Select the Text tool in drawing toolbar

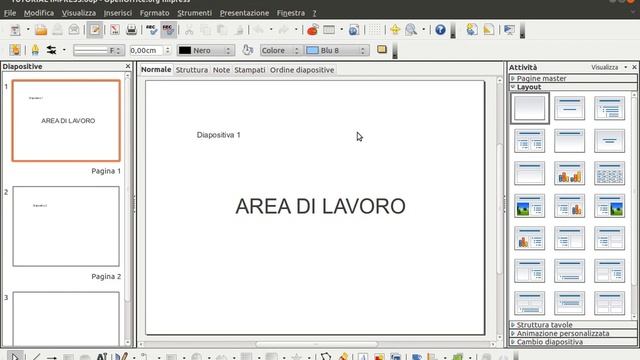pyautogui.click(x=102, y=356)
